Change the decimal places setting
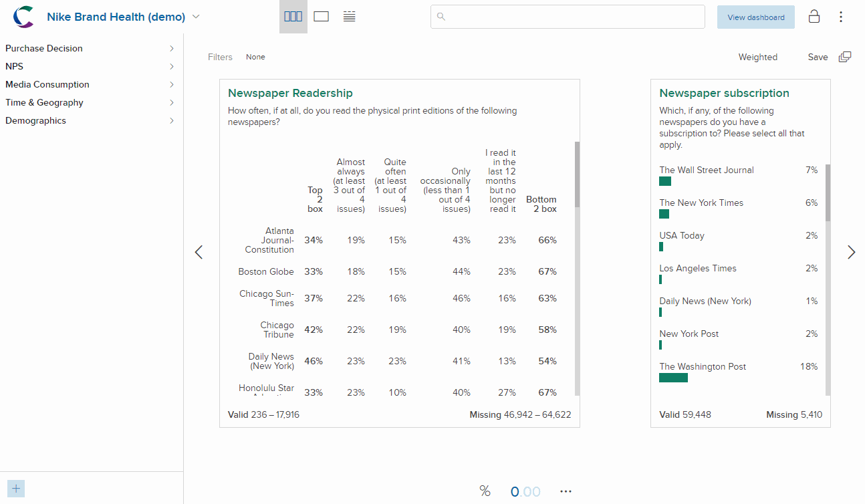This screenshot has width=865, height=504. pyautogui.click(x=525, y=492)
